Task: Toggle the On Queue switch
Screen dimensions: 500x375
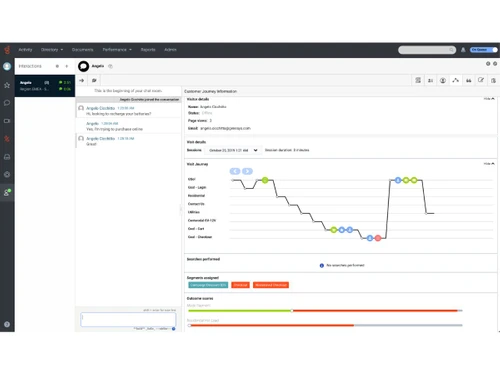Action: (484, 50)
